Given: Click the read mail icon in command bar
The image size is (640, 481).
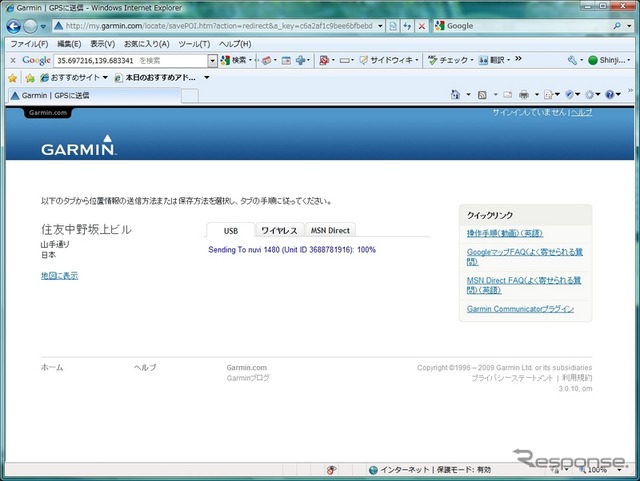Looking at the screenshot, I should click(x=507, y=95).
